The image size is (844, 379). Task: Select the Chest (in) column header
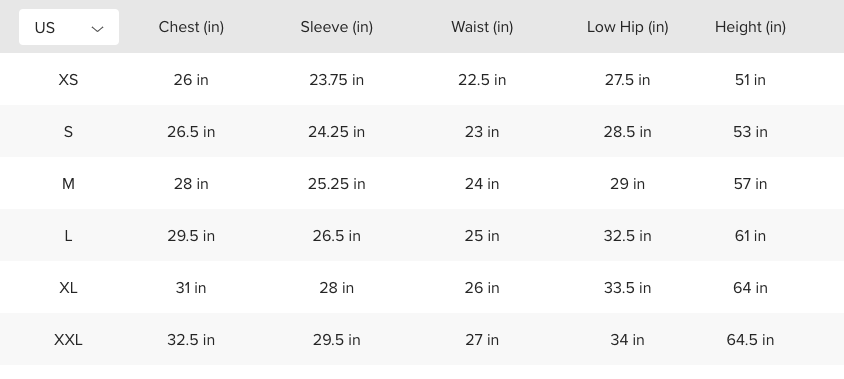191,27
